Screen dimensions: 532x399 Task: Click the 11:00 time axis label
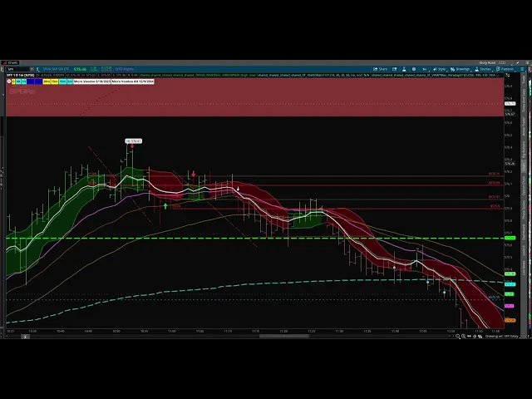pos(172,331)
